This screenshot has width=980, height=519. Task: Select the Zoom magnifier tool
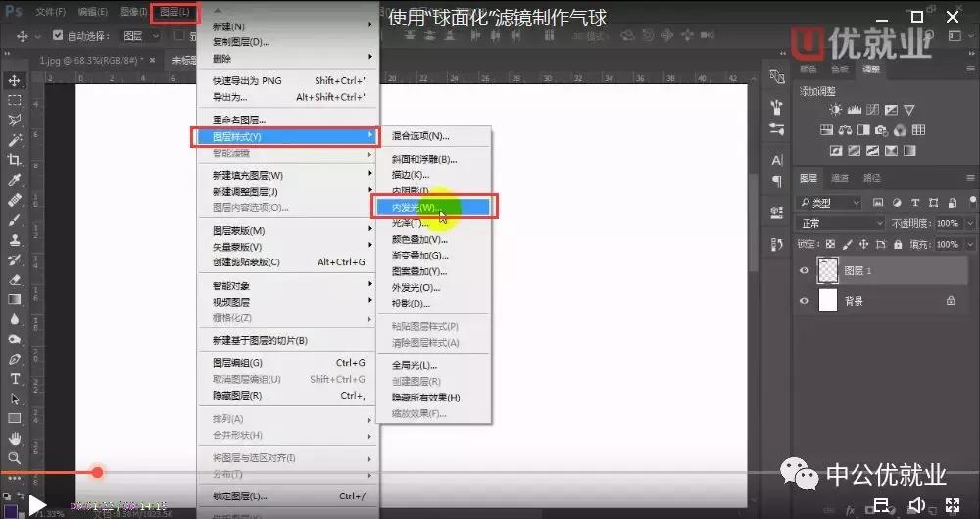click(x=14, y=458)
